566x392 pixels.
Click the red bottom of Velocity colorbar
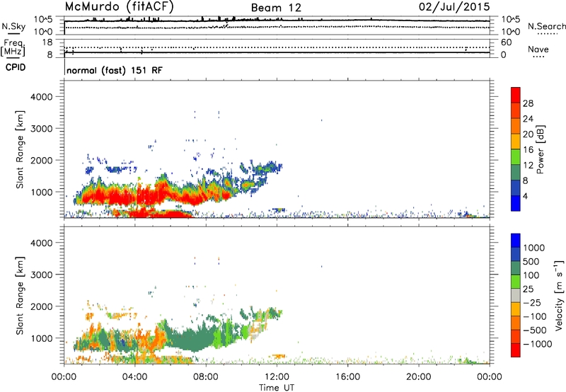(x=516, y=350)
